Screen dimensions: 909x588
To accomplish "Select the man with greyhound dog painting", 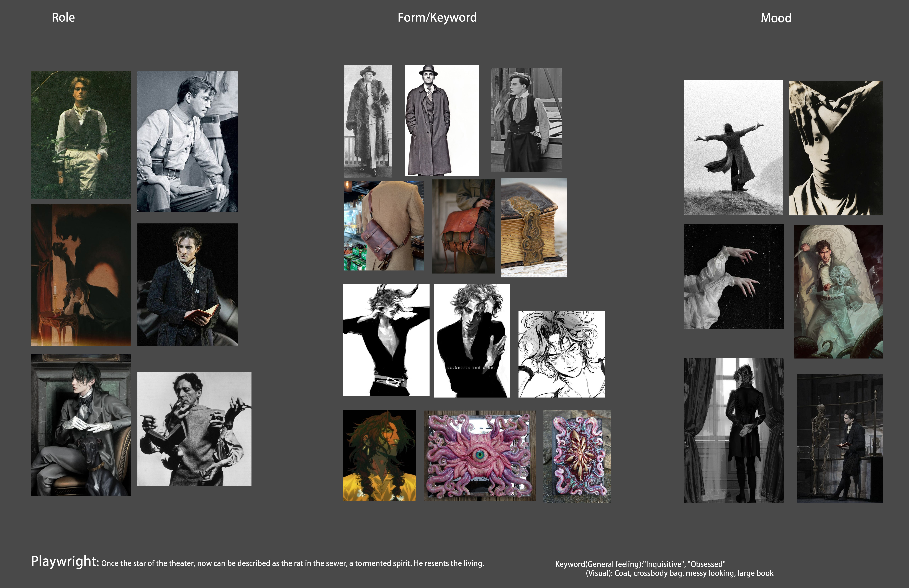I will click(81, 425).
